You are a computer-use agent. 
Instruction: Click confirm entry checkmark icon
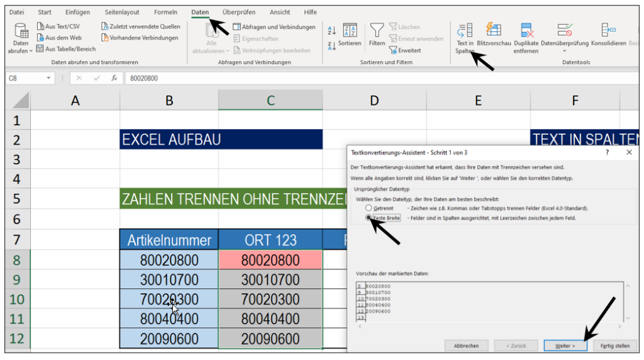tap(96, 78)
